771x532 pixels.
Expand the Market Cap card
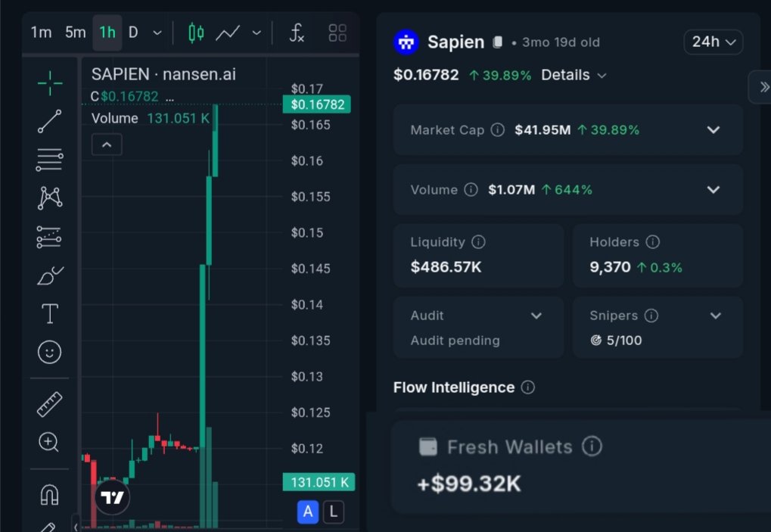tap(713, 130)
